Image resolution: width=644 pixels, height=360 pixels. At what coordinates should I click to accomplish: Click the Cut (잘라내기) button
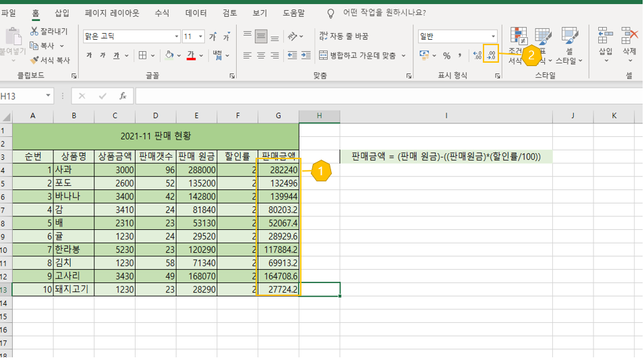click(x=49, y=31)
